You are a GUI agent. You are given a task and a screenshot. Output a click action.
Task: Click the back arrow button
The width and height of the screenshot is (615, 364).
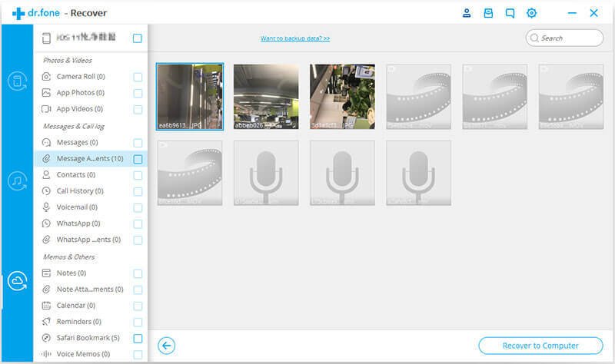[166, 346]
